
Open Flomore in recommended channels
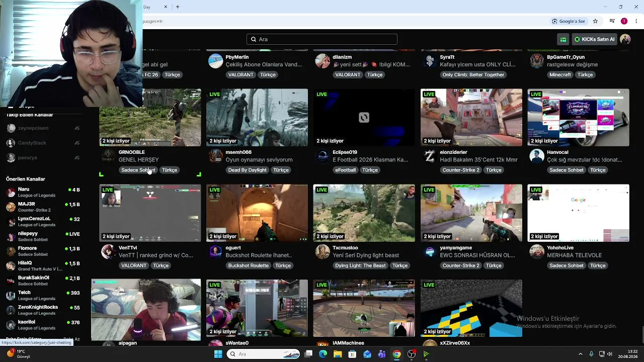[x=43, y=251]
